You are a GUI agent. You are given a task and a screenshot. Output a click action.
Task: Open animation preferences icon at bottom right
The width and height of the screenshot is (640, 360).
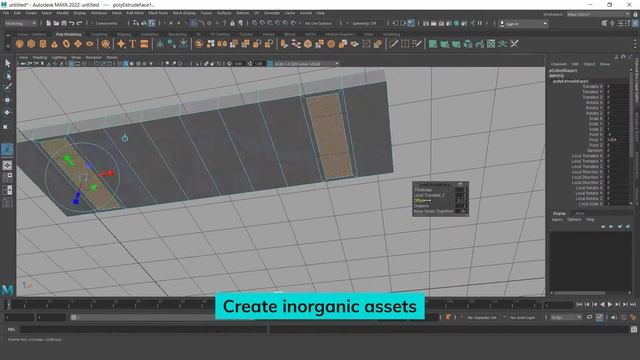point(633,317)
